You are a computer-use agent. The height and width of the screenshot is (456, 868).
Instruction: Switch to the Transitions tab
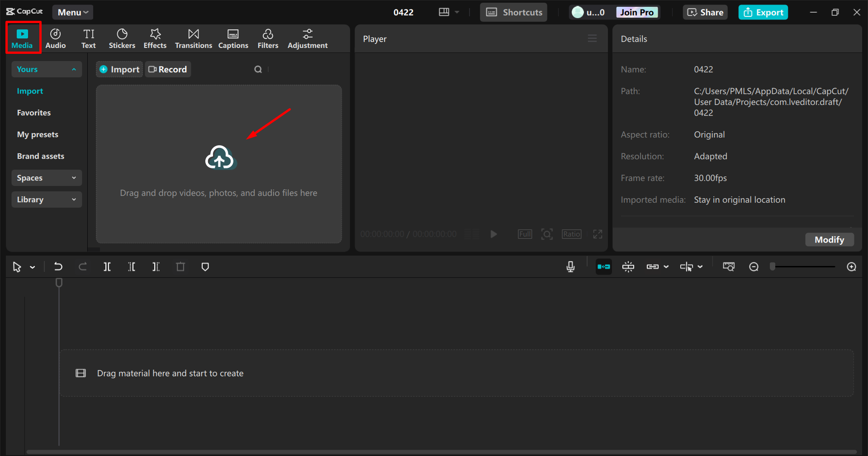tap(194, 38)
